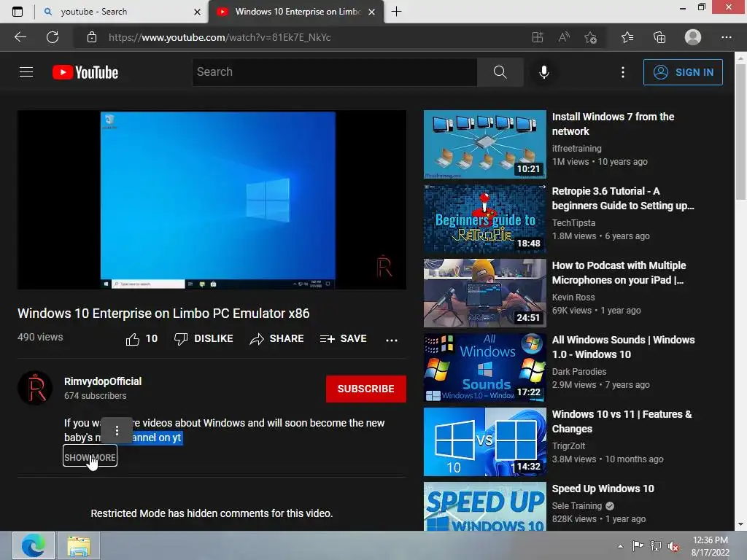Open 'Windows 10 vs 11' video title

[622, 421]
